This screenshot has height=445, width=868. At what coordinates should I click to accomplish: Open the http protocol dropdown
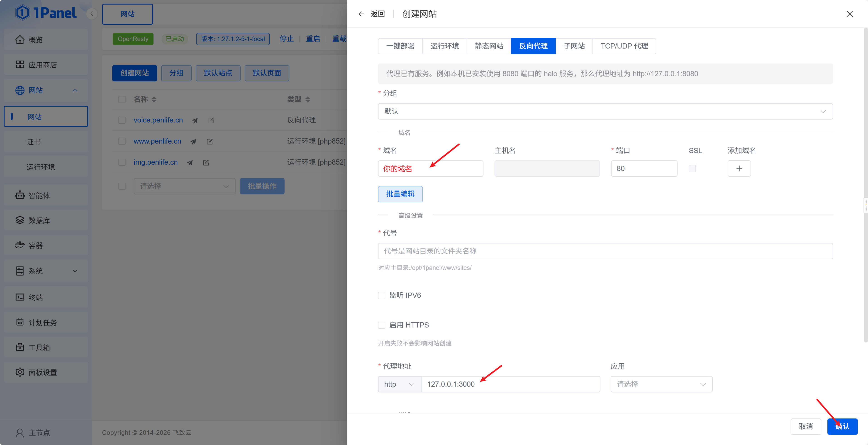399,384
